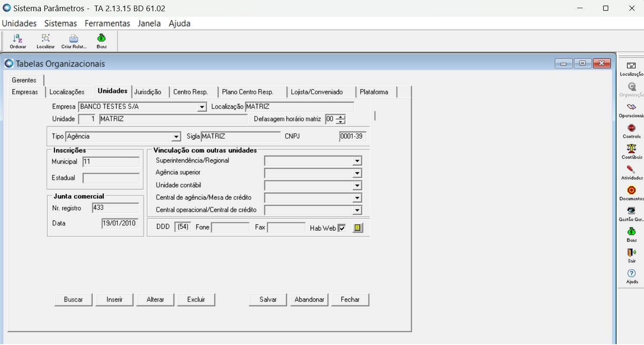Image resolution: width=644 pixels, height=345 pixels.
Task: Increase Defasagem horário matriz value
Action: (340, 117)
